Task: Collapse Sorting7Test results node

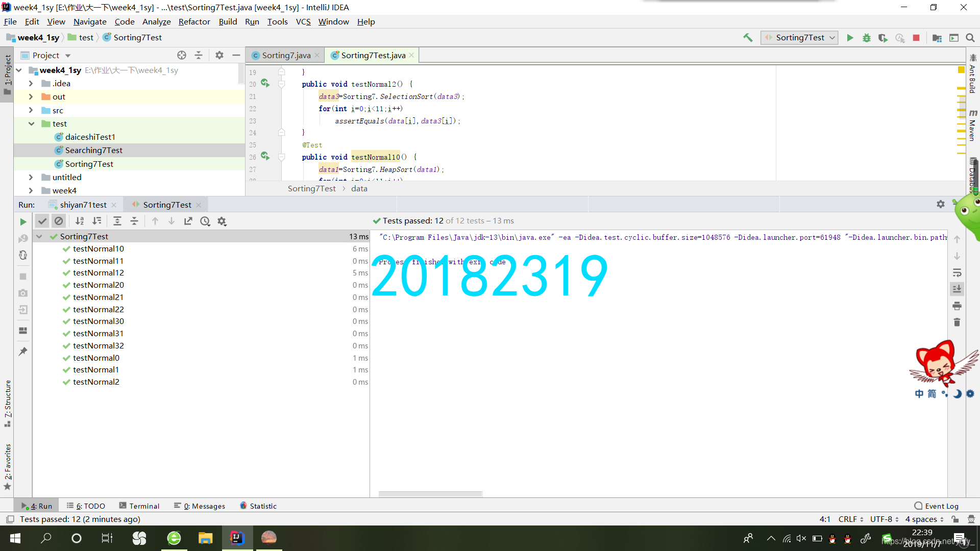Action: pos(39,236)
